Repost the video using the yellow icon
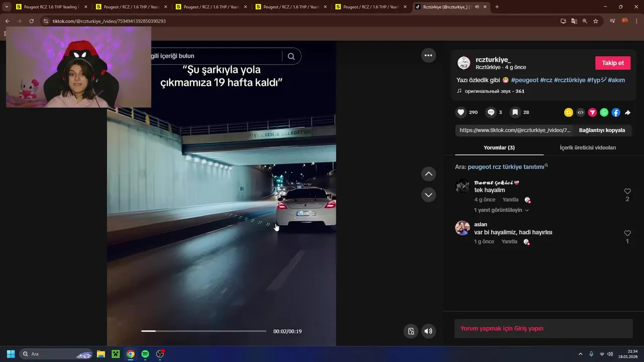Screen dimensions: 644x362 569,113
